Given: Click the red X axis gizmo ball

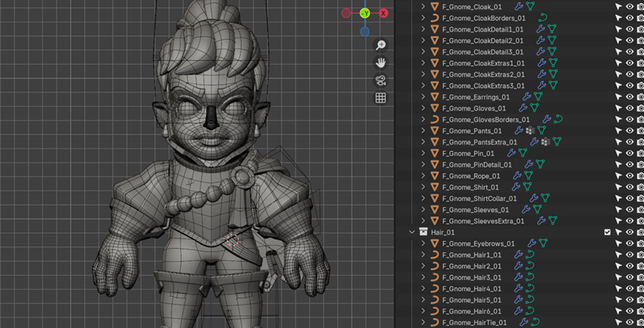Looking at the screenshot, I should tap(383, 13).
